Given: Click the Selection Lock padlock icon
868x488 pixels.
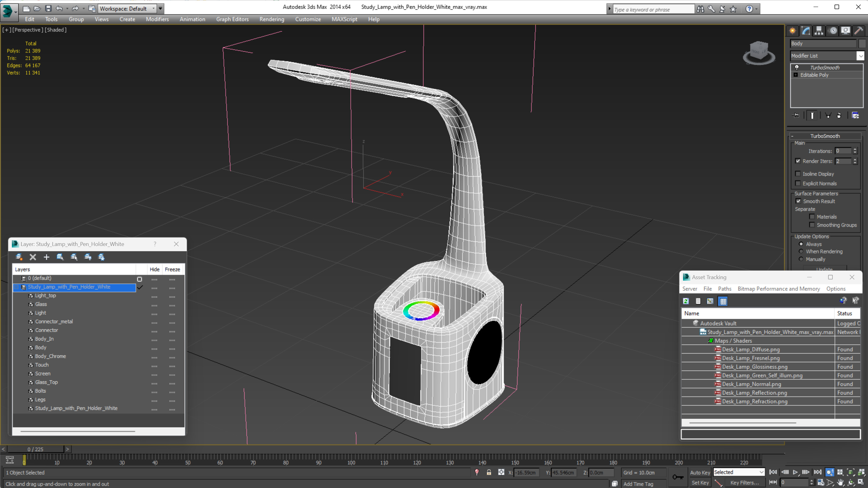Looking at the screenshot, I should point(489,472).
